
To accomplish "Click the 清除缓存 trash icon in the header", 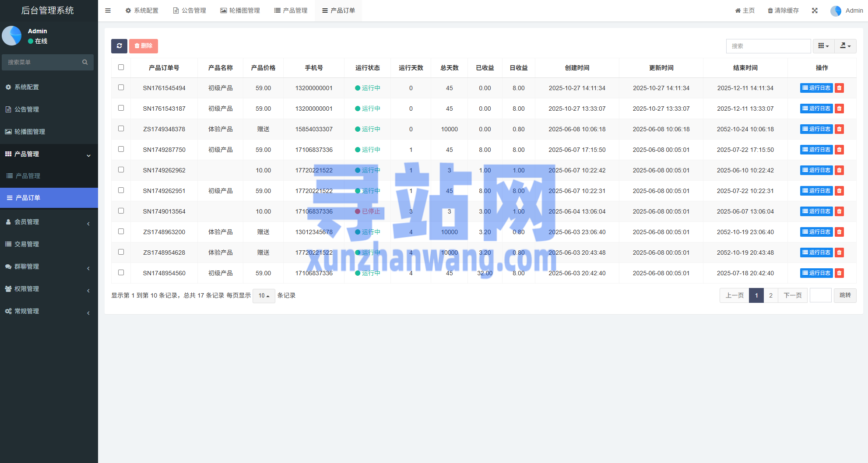I will point(770,11).
